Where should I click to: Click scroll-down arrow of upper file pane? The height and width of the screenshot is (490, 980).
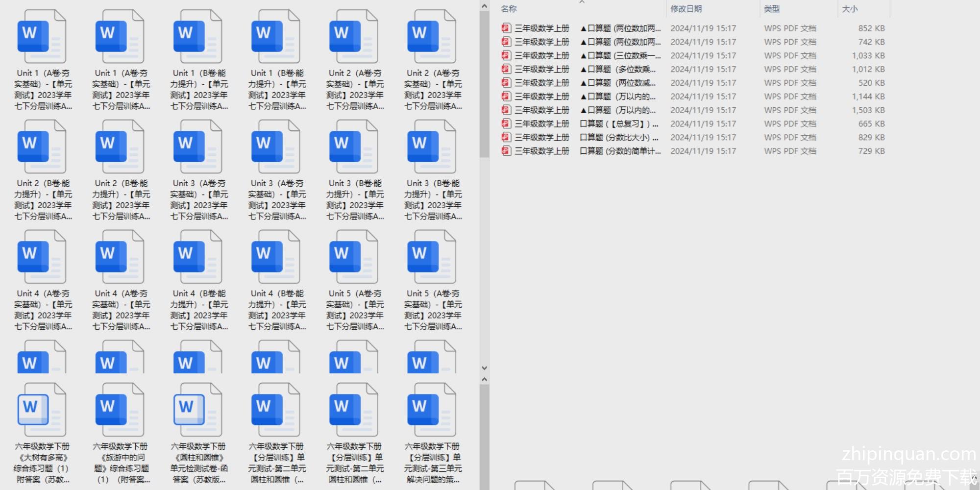[484, 368]
